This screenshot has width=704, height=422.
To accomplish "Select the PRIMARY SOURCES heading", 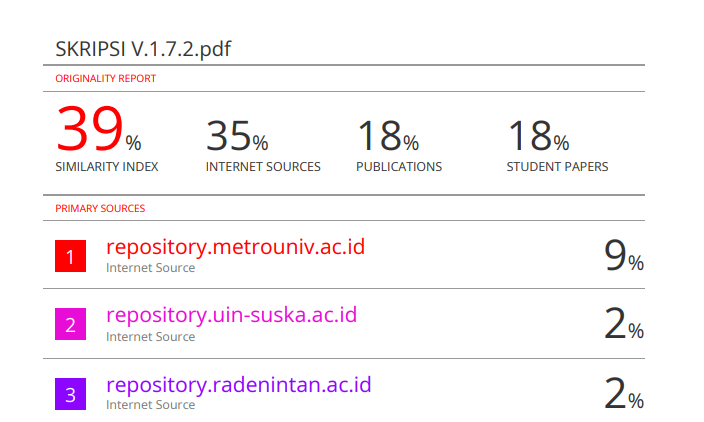I will coord(100,208).
